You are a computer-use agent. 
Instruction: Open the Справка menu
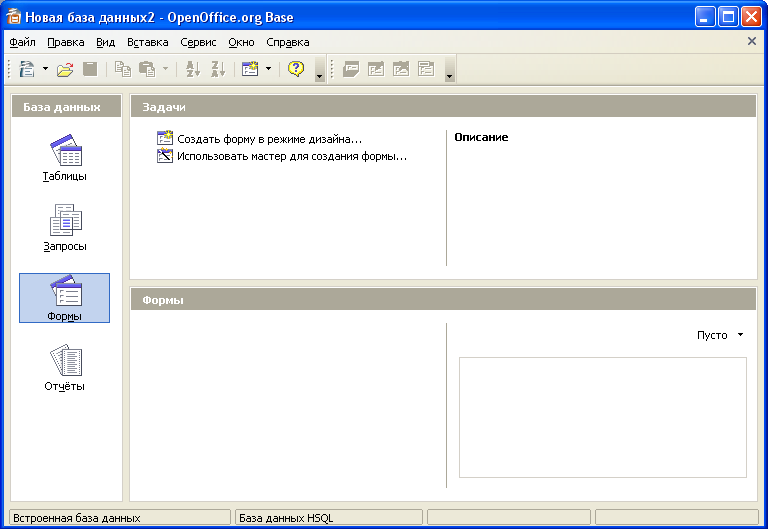tap(288, 43)
